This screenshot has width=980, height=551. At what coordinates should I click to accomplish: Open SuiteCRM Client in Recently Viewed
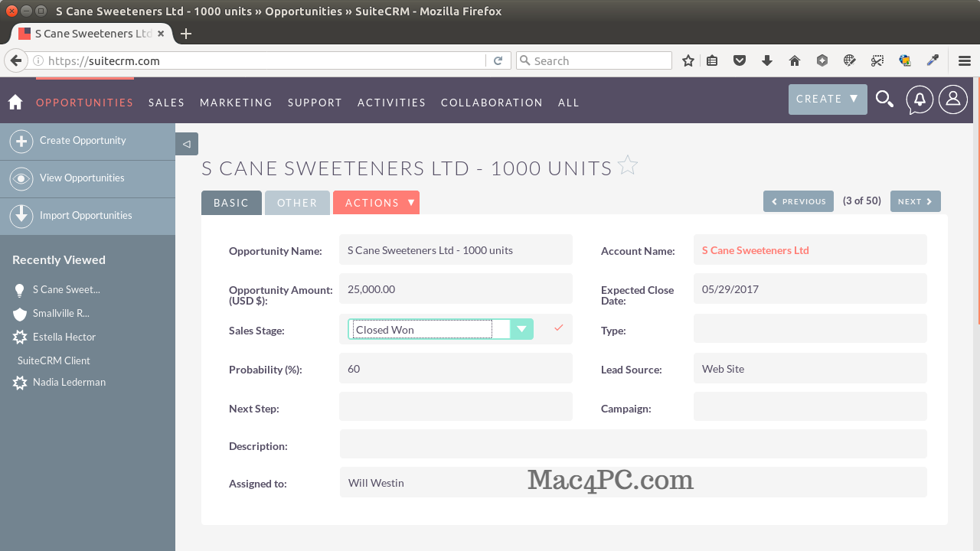coord(54,360)
